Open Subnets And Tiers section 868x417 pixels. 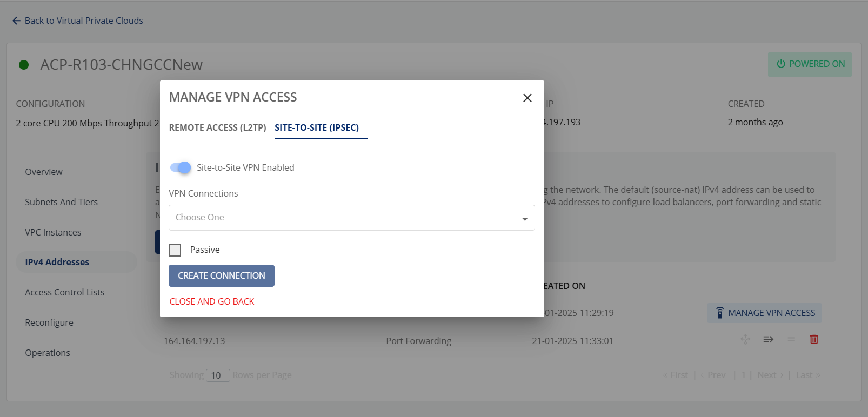pos(62,202)
